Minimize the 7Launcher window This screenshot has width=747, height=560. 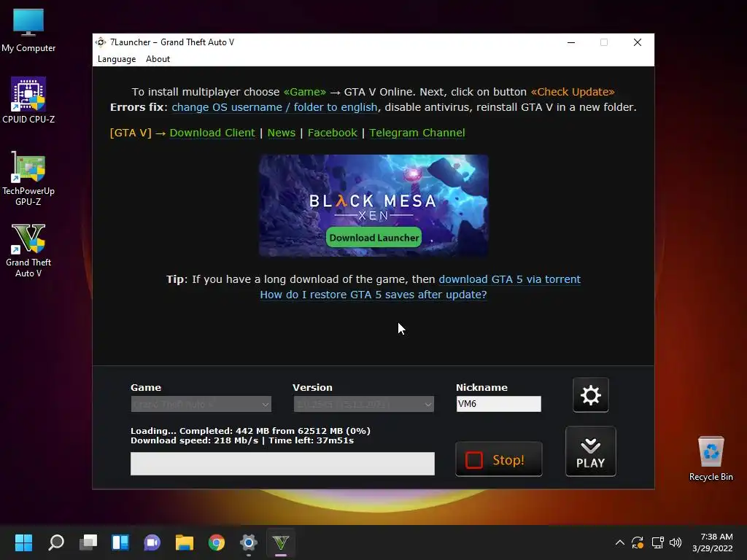pos(571,42)
